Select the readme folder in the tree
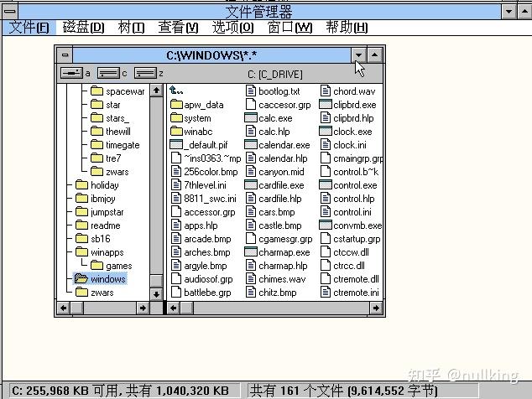Screen dimensions: 532x399 (x=98, y=225)
